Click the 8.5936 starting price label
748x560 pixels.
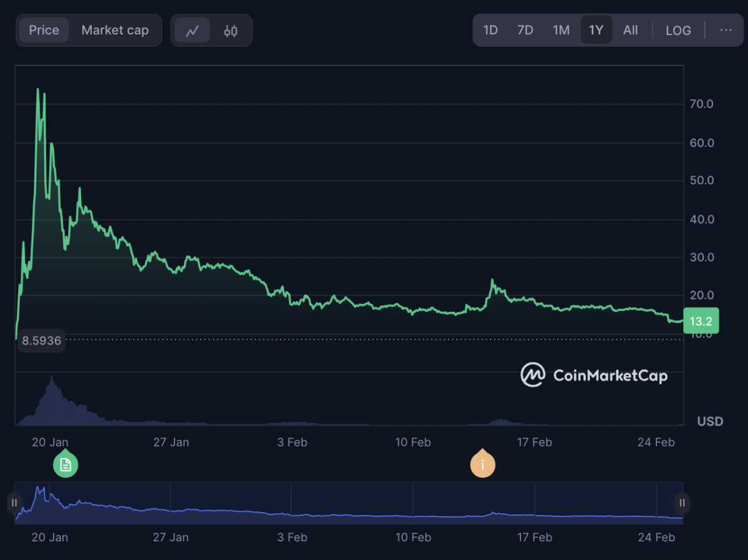[x=41, y=341]
